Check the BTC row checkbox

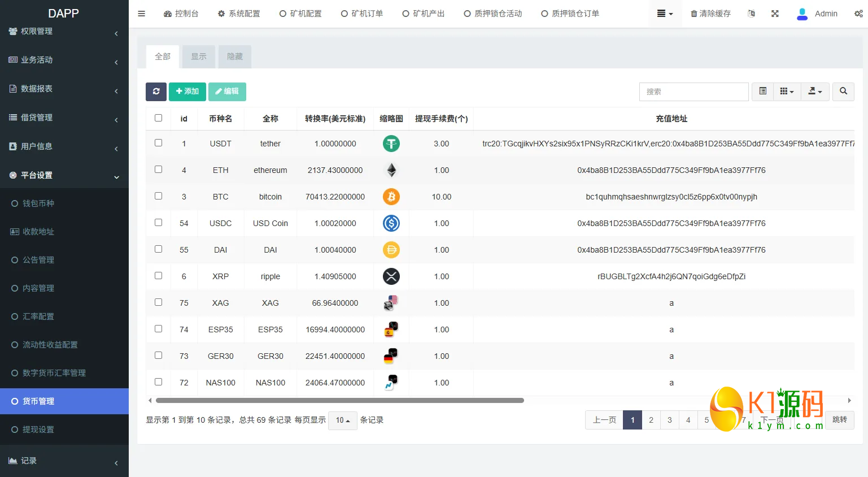coord(158,196)
